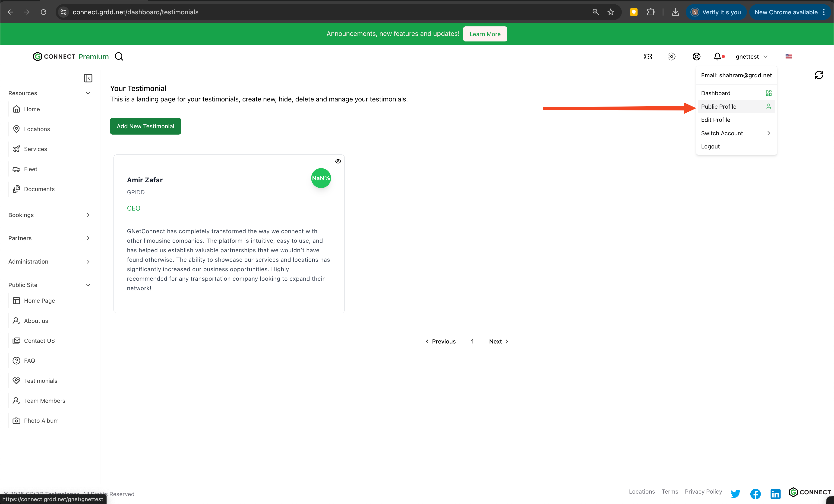Image resolution: width=834 pixels, height=504 pixels.
Task: Collapse the sidebar panel toggle
Action: pyautogui.click(x=88, y=78)
